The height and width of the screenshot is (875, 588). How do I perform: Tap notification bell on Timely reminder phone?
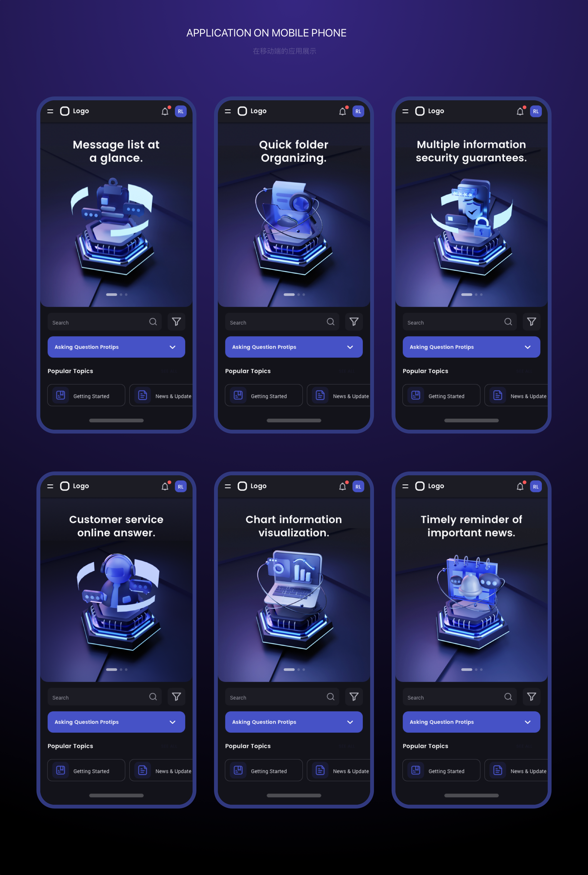point(520,486)
